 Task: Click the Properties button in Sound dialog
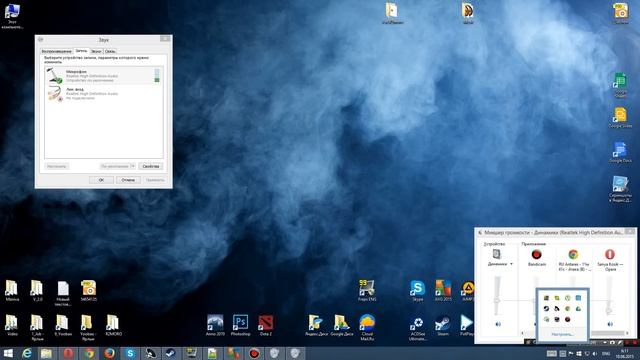pyautogui.click(x=151, y=167)
